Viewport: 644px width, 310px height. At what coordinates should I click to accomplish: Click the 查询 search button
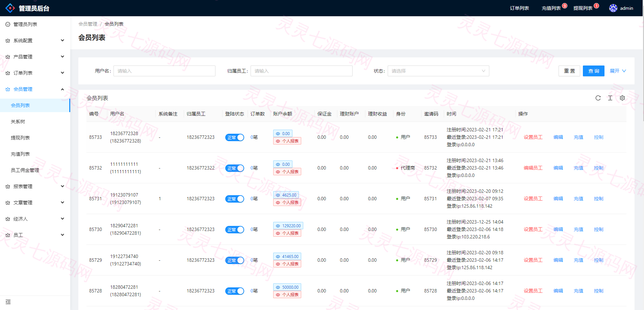pos(594,71)
